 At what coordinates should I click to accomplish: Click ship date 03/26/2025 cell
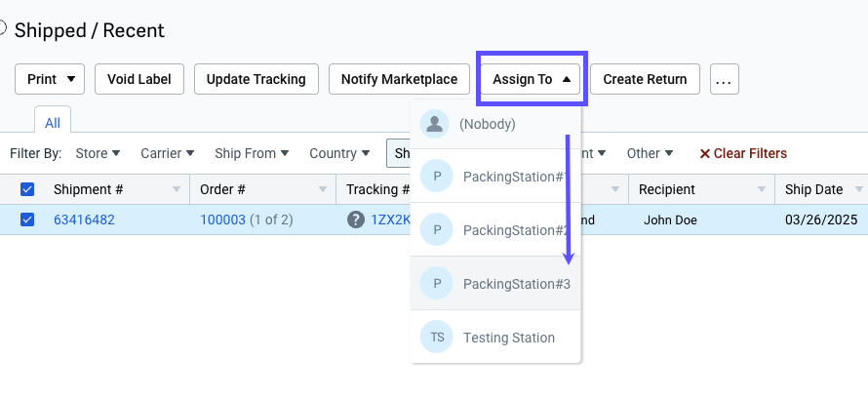pyautogui.click(x=821, y=219)
